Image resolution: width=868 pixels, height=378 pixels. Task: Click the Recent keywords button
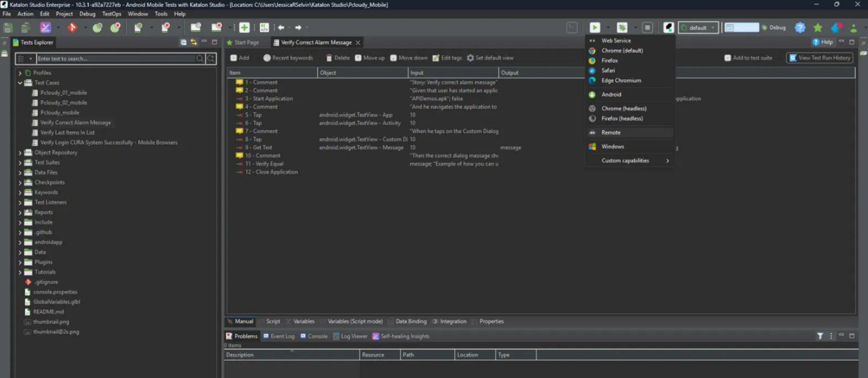coord(288,58)
